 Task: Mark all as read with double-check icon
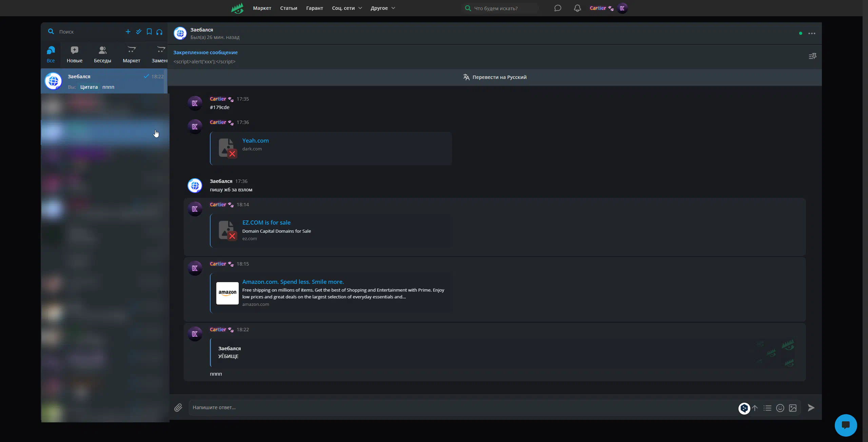click(x=139, y=31)
